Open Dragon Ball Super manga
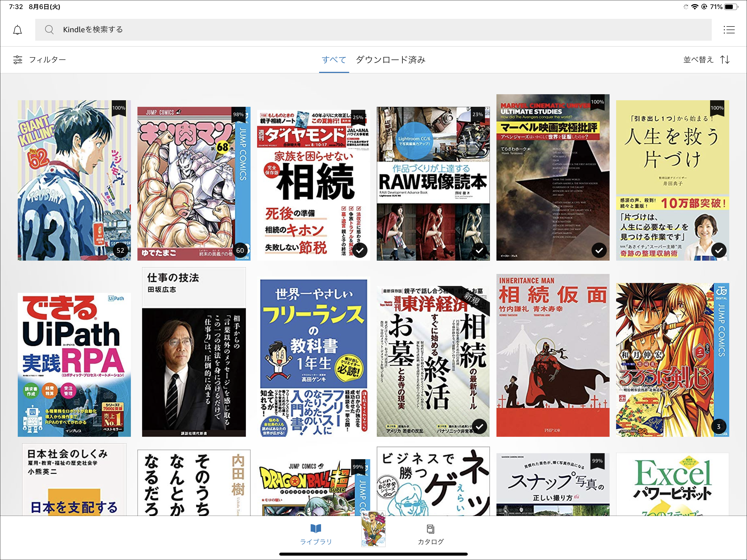The image size is (747, 560). (313, 487)
